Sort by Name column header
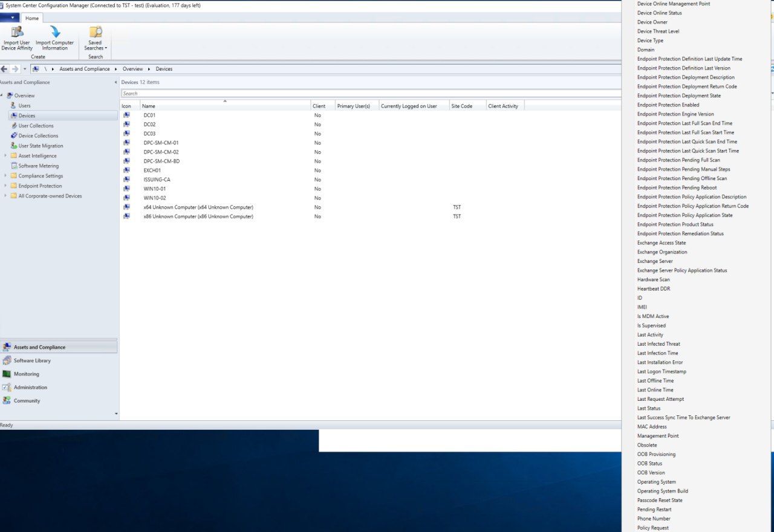This screenshot has height=532, width=774. pos(225,106)
